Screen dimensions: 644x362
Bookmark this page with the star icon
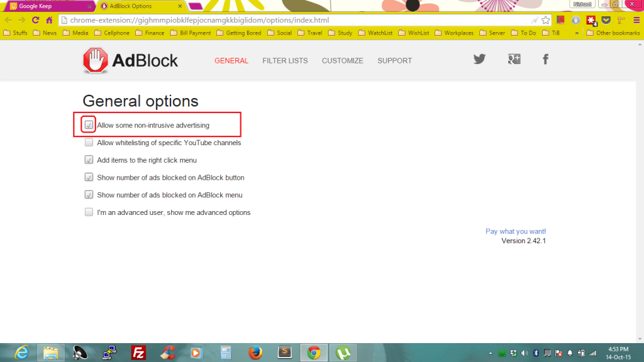545,20
